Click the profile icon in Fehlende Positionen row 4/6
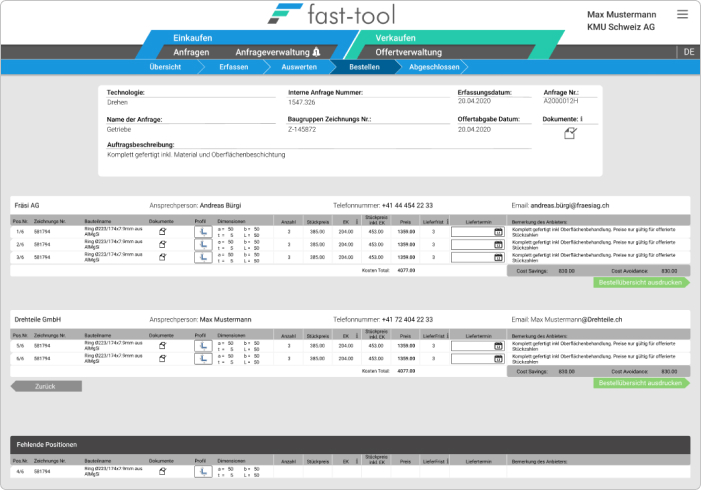Image resolution: width=701 pixels, height=490 pixels. click(x=203, y=471)
